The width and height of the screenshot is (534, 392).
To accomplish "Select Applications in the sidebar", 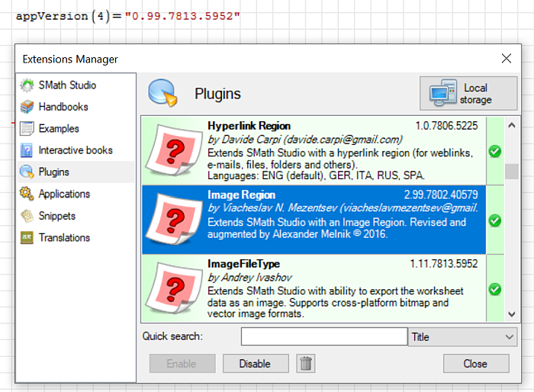I will click(x=64, y=194).
